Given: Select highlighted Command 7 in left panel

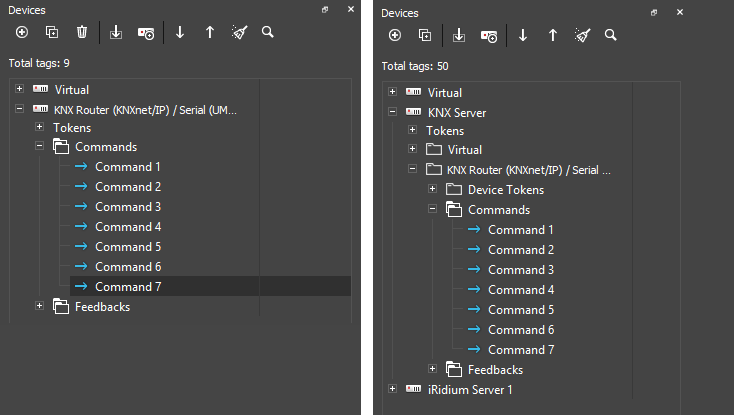Looking at the screenshot, I should pyautogui.click(x=127, y=287).
